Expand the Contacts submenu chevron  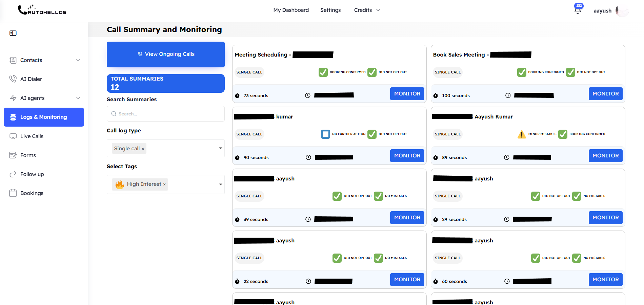[x=78, y=60]
